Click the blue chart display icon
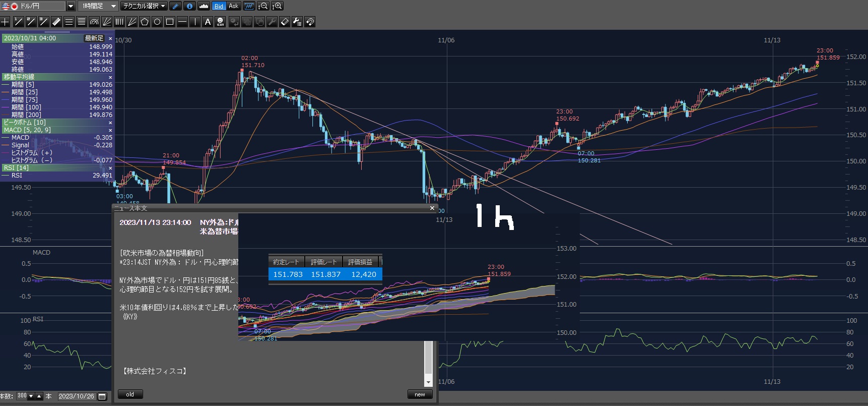Viewport: 868px width, 406px height. 249,6
